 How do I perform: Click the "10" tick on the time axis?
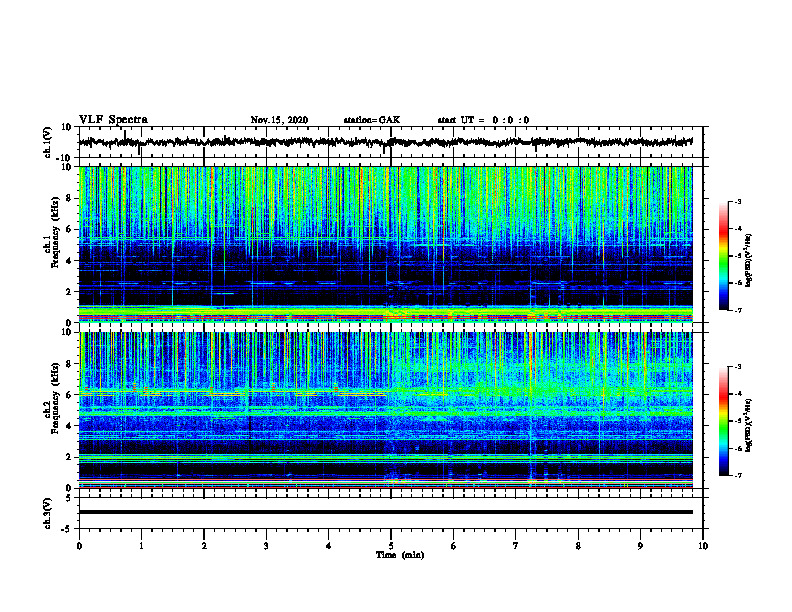point(703,546)
